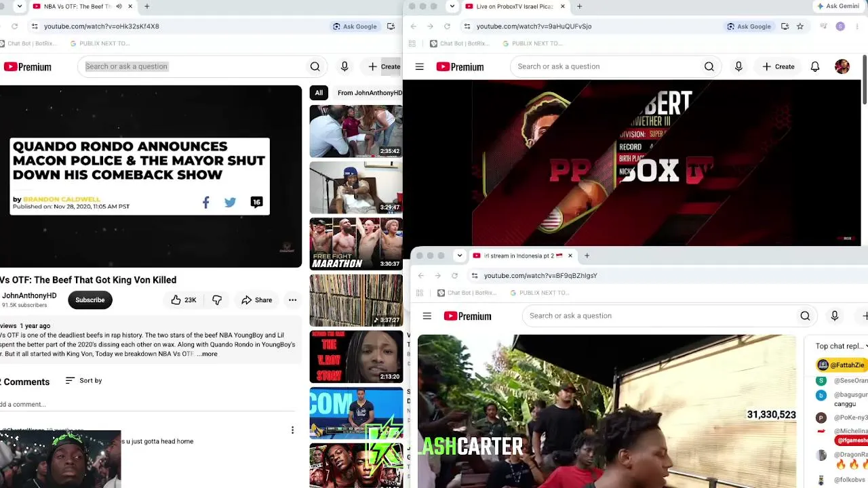Open YouTube Premium home in Indonesia stream window

(467, 316)
